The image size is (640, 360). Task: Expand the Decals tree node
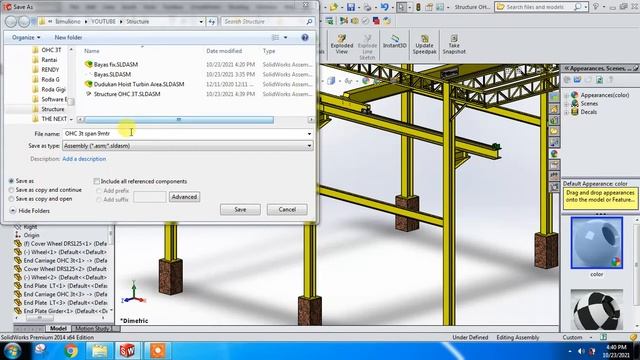click(x=566, y=112)
